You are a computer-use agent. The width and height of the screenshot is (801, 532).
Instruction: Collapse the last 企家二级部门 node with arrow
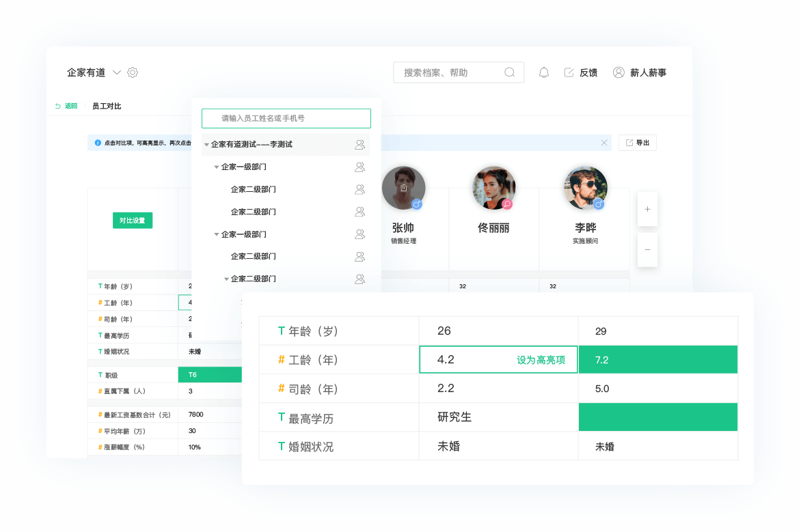tap(227, 279)
